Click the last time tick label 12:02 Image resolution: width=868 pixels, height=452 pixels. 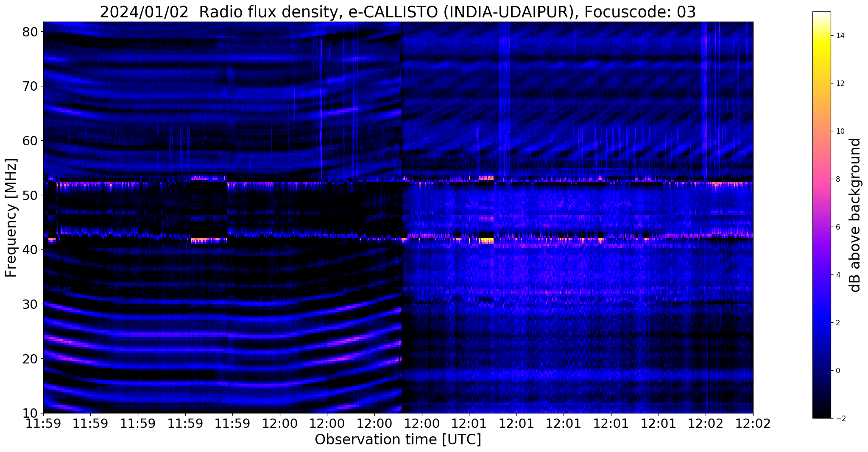point(753,424)
